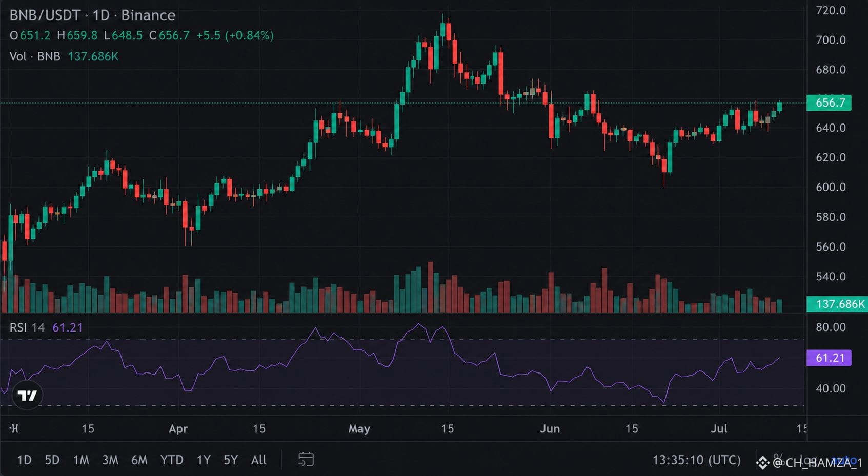Click the 580.0 price axis label
This screenshot has width=868, height=476.
pos(831,217)
